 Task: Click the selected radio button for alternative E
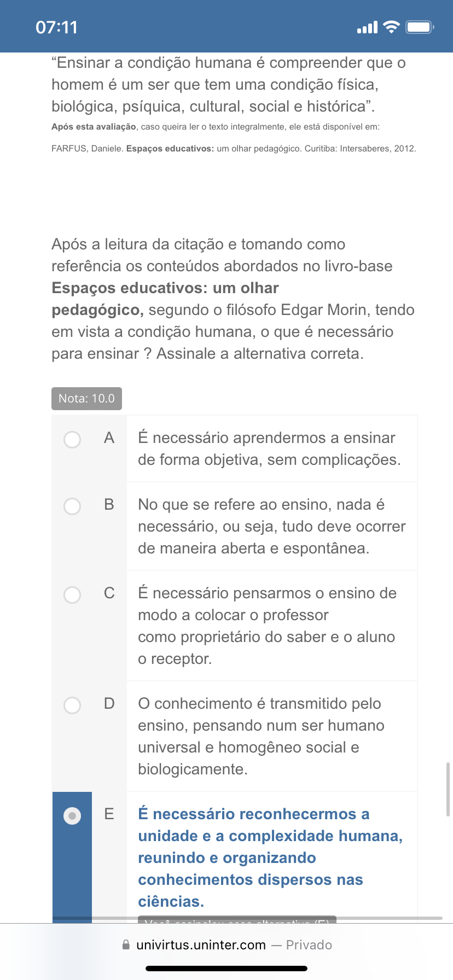tap(72, 816)
